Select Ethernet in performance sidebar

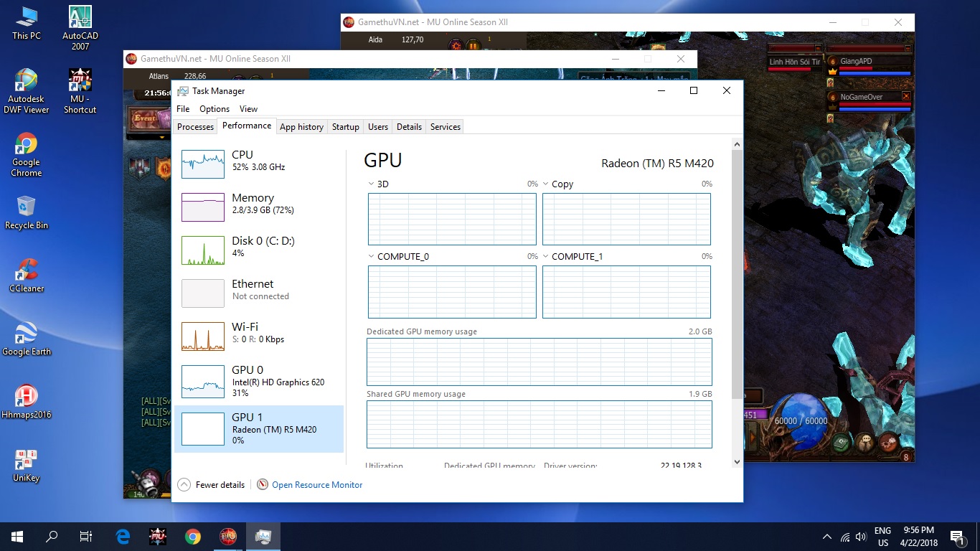[259, 293]
